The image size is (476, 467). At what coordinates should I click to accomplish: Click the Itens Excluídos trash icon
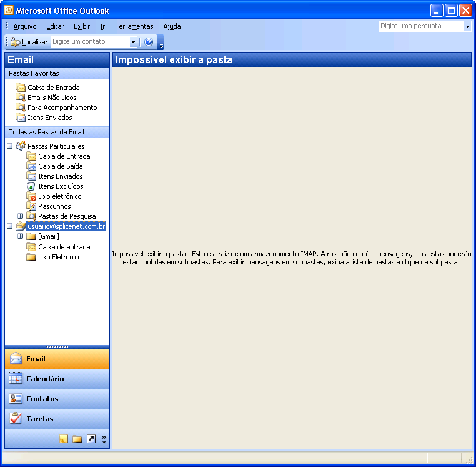coord(31,186)
